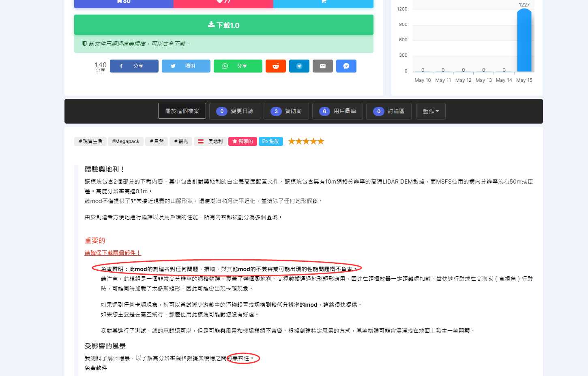Click the 免費軟件 text
This screenshot has height=376, width=588.
[96, 368]
